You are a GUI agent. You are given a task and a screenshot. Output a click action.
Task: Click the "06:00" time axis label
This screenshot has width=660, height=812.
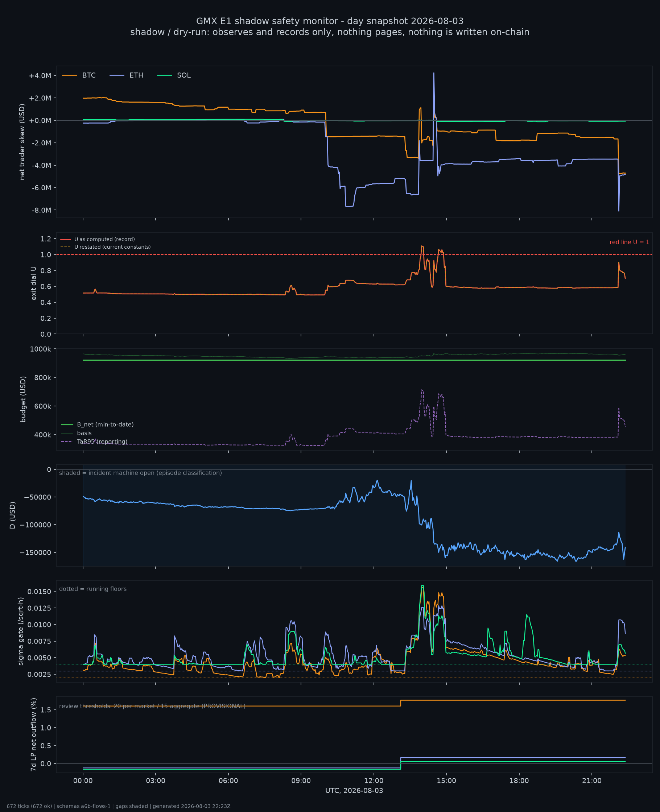(228, 781)
